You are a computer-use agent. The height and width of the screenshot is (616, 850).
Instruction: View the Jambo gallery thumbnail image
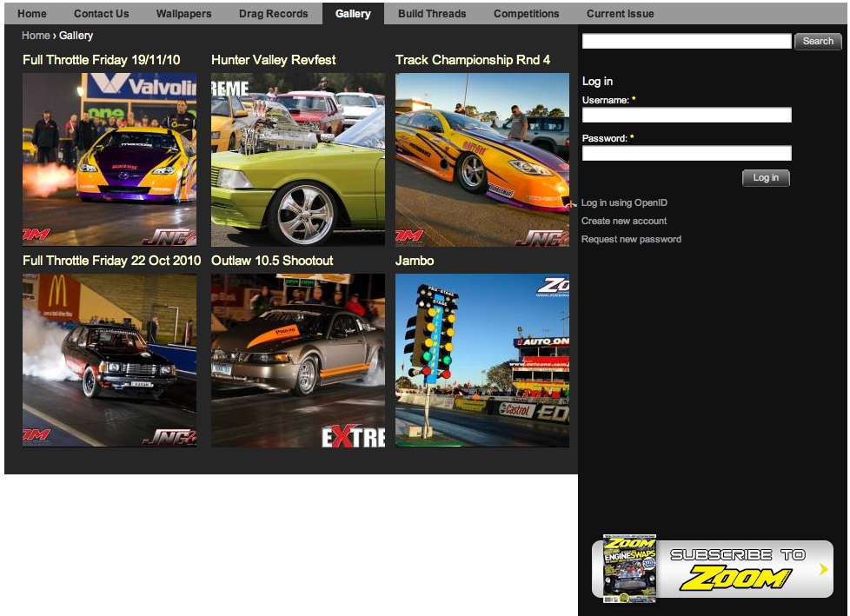coord(481,361)
